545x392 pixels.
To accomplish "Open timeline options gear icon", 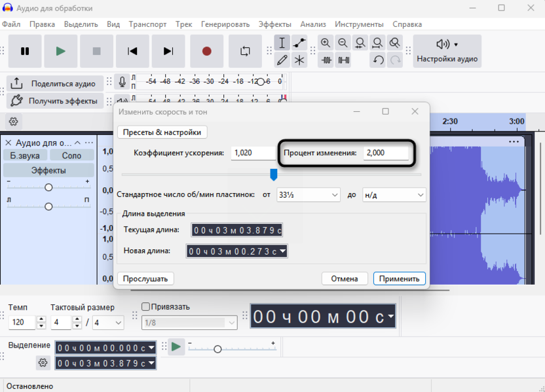I will coord(14,121).
